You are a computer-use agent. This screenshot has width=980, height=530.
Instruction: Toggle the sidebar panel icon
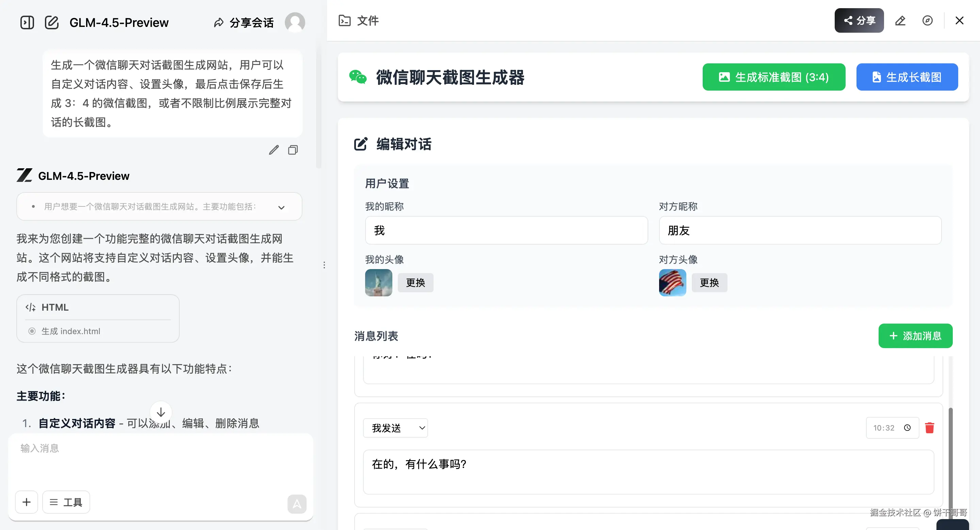(27, 22)
